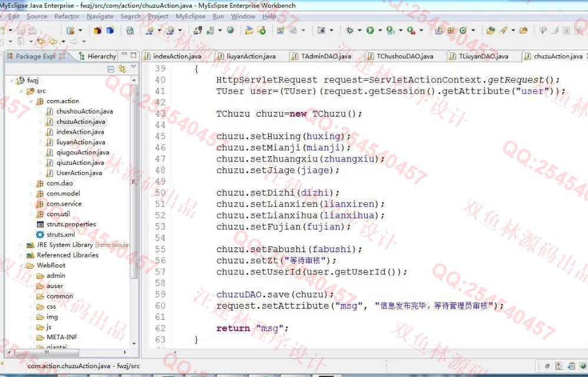Select struts.properties file in tree
Screen dimensions: 588x377
pos(71,224)
